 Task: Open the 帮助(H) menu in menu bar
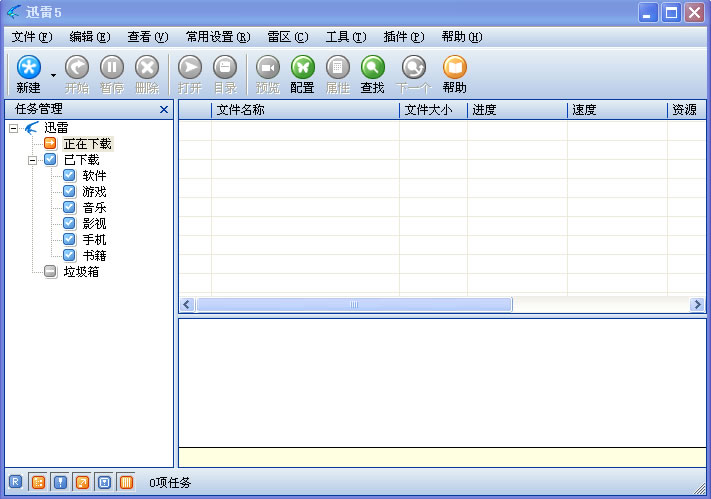(x=462, y=37)
